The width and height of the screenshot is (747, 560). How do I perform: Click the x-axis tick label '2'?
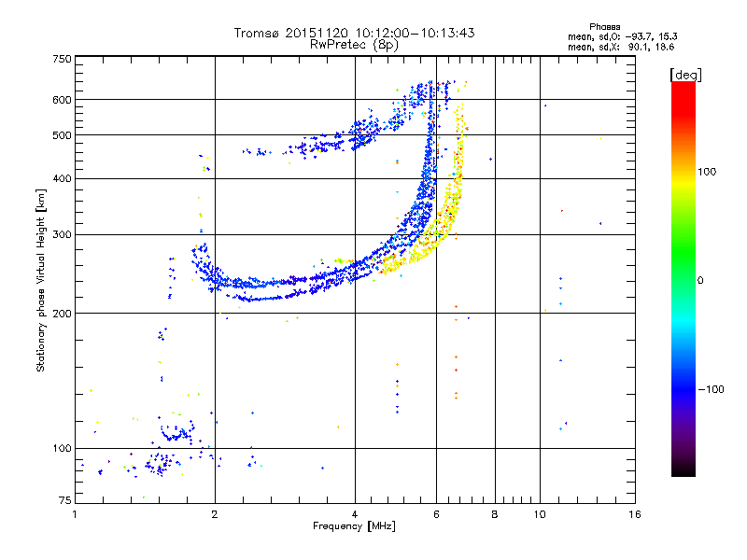tap(215, 514)
